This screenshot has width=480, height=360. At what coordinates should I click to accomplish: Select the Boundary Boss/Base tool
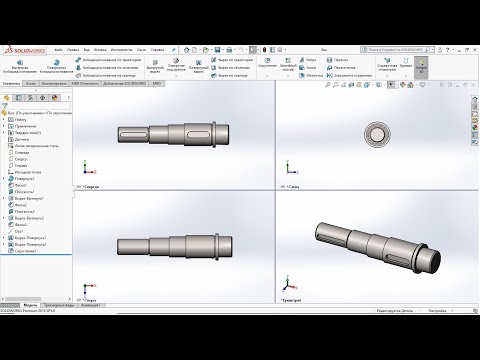pos(106,76)
